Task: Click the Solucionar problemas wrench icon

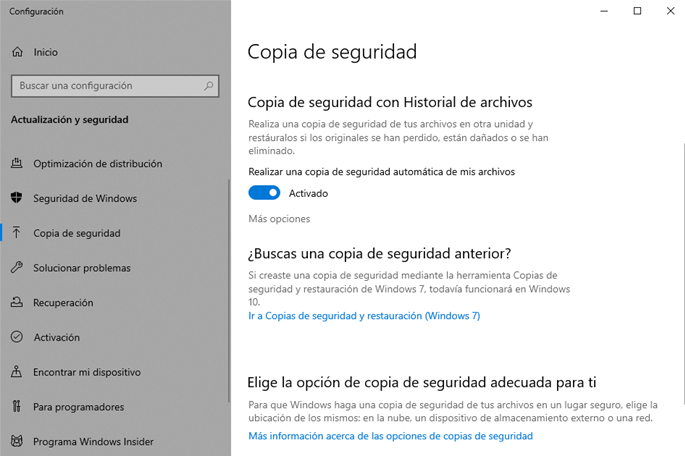Action: click(16, 268)
